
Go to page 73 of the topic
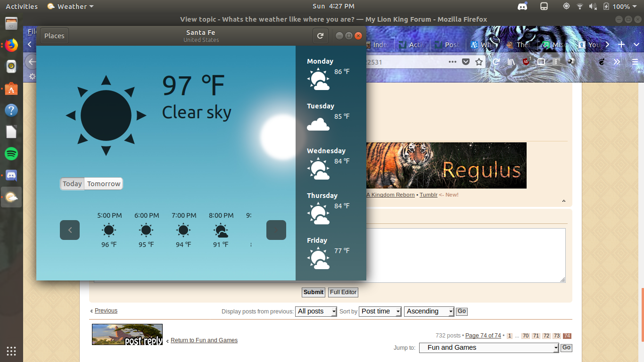(557, 336)
